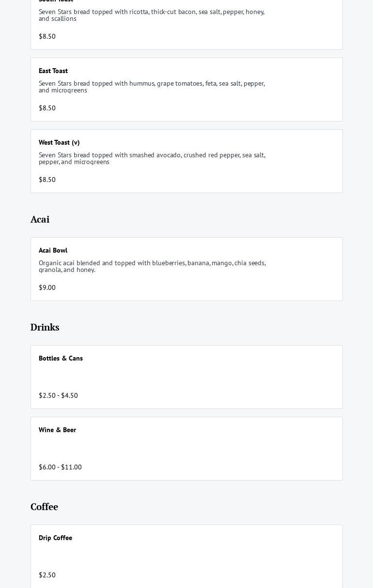Click the Drip Coffee $2.50 price
This screenshot has width=373, height=588.
point(47,575)
